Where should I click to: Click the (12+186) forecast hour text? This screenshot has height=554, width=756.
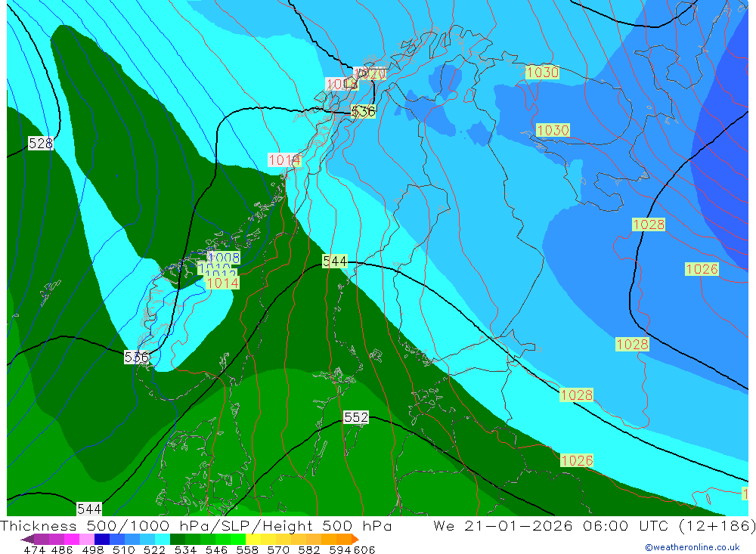[x=717, y=525]
